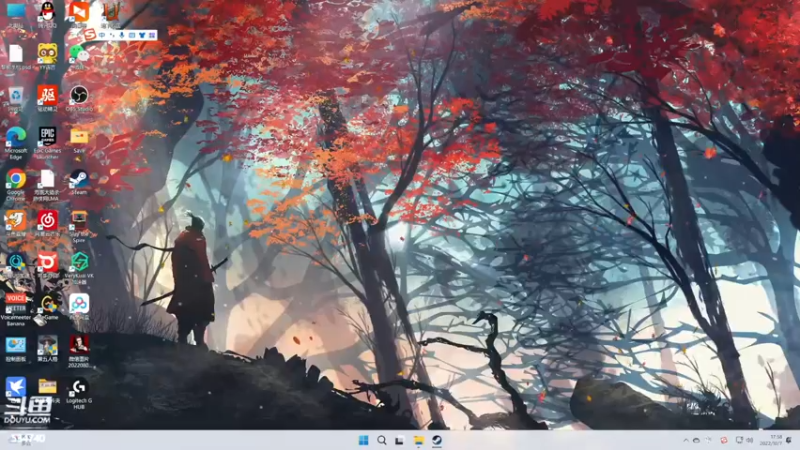Click the Sogou input S logo
This screenshot has width=800, height=450.
pos(90,35)
